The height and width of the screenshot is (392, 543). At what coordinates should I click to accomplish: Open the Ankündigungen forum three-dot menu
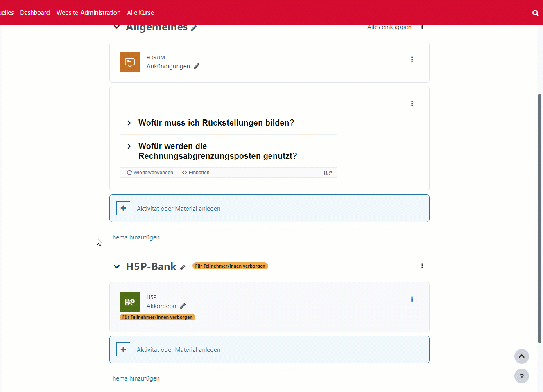tap(412, 59)
